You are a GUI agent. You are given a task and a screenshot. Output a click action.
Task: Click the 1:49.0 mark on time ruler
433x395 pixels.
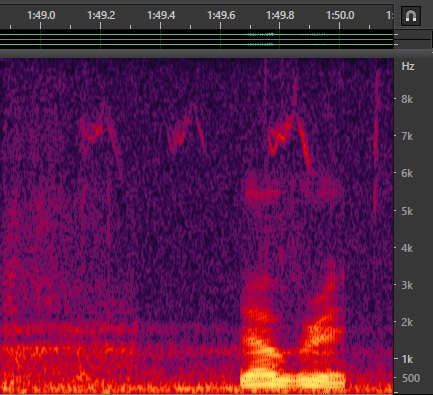(x=41, y=15)
